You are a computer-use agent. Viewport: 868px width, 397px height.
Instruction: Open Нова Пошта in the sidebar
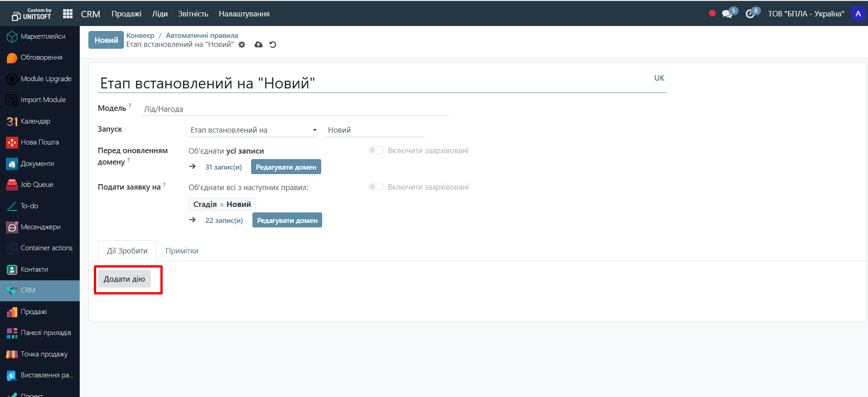(x=40, y=142)
